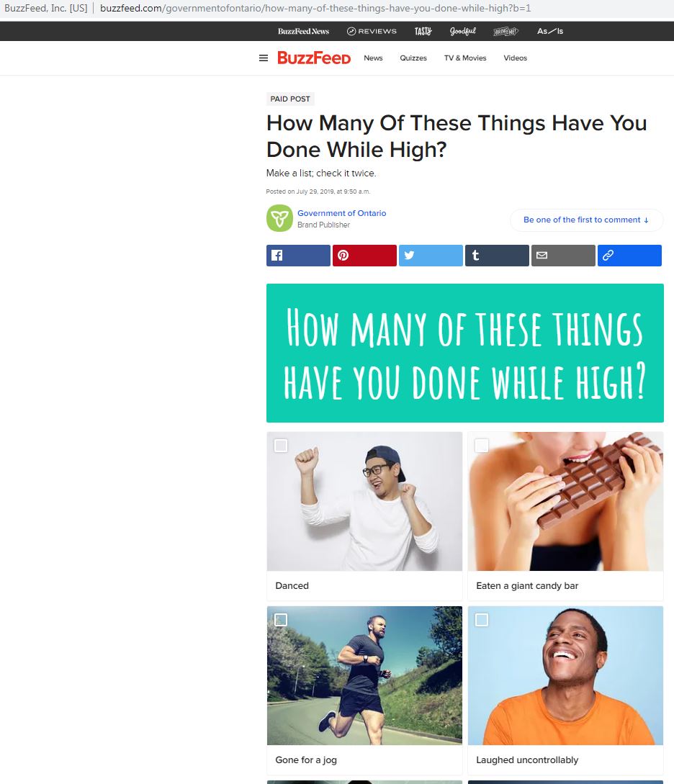Copy the link with chain icon
Viewport: 674px width, 784px height.
coord(629,256)
